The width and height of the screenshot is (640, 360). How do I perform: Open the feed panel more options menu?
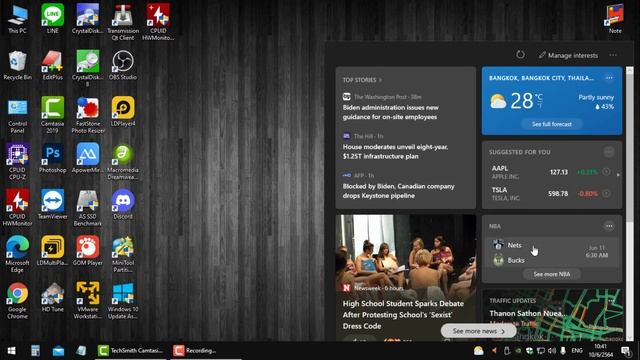pyautogui.click(x=613, y=55)
